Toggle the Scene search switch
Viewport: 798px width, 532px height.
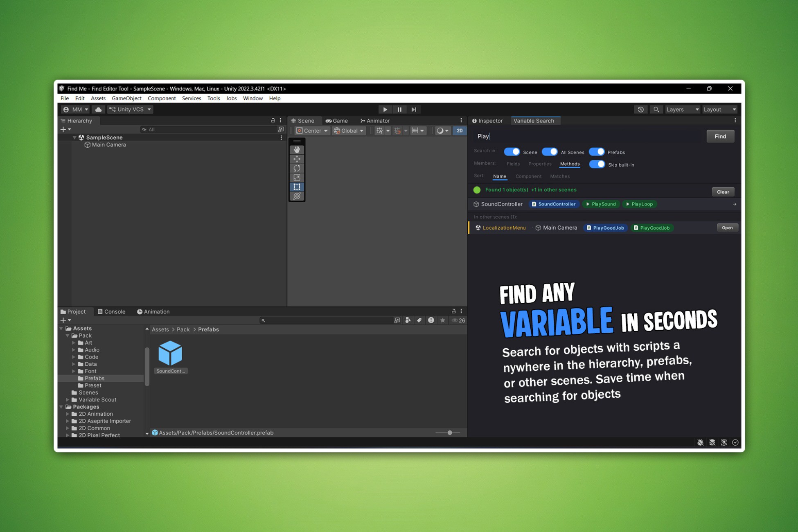512,152
